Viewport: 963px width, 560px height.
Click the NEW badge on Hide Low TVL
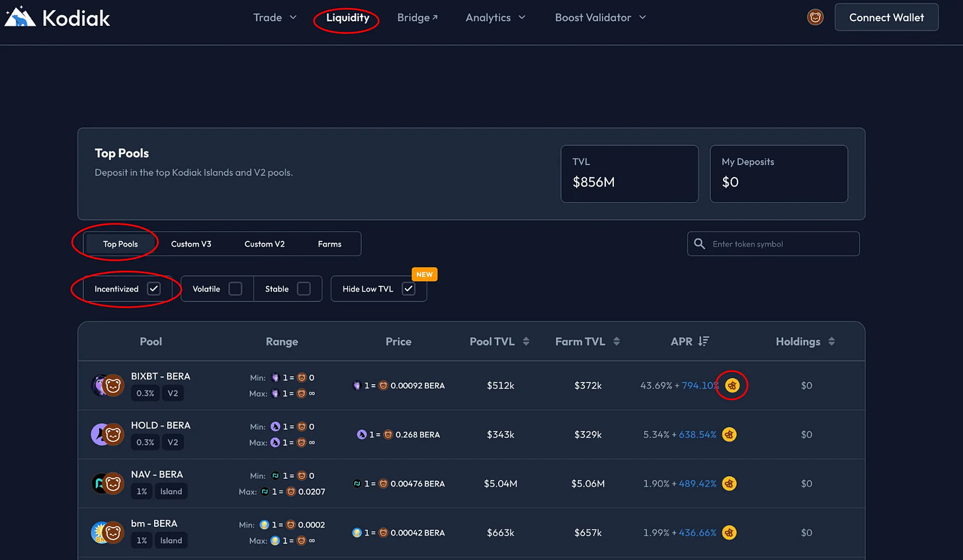[x=425, y=274]
